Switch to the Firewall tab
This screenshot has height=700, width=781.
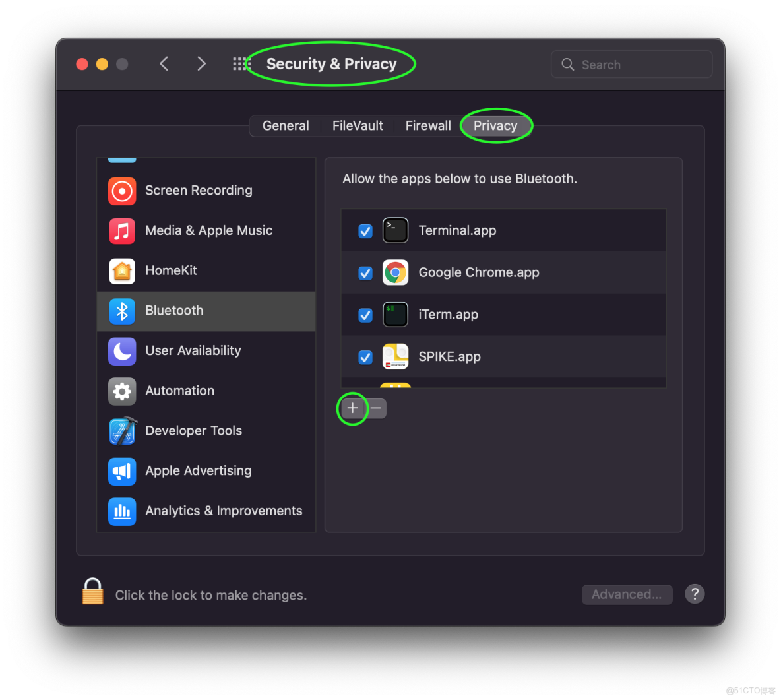(x=428, y=125)
